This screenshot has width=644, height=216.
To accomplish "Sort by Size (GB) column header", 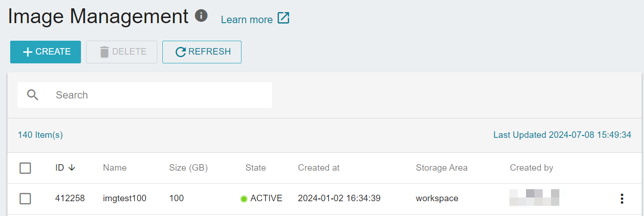I will pyautogui.click(x=188, y=168).
